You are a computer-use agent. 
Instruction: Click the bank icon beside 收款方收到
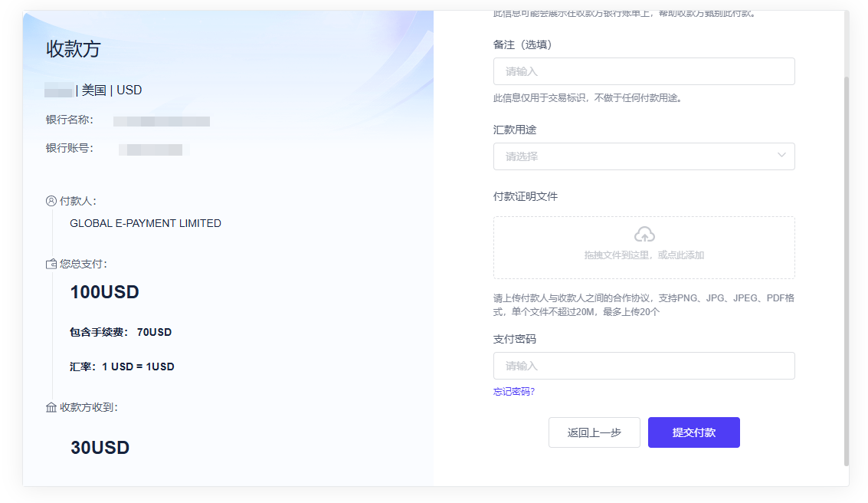(51, 407)
